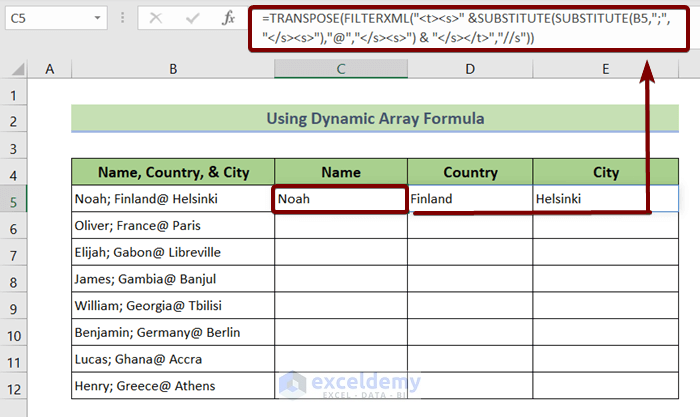Select cell 'Elijah; Gabon@ Libreville'
The width and height of the screenshot is (700, 417).
click(x=173, y=252)
